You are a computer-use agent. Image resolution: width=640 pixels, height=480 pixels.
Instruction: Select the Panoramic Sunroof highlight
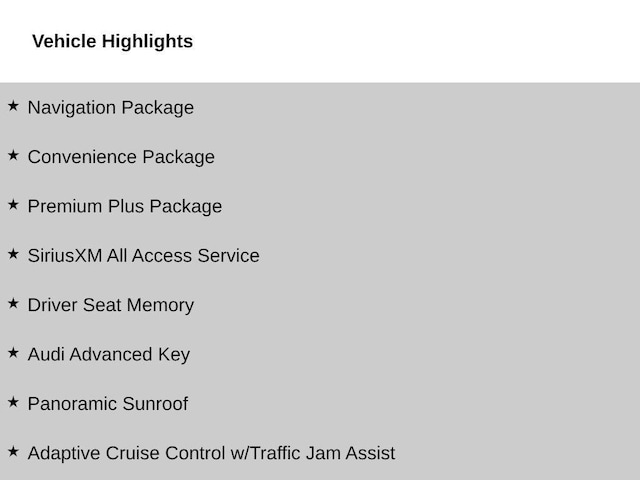[x=108, y=404]
